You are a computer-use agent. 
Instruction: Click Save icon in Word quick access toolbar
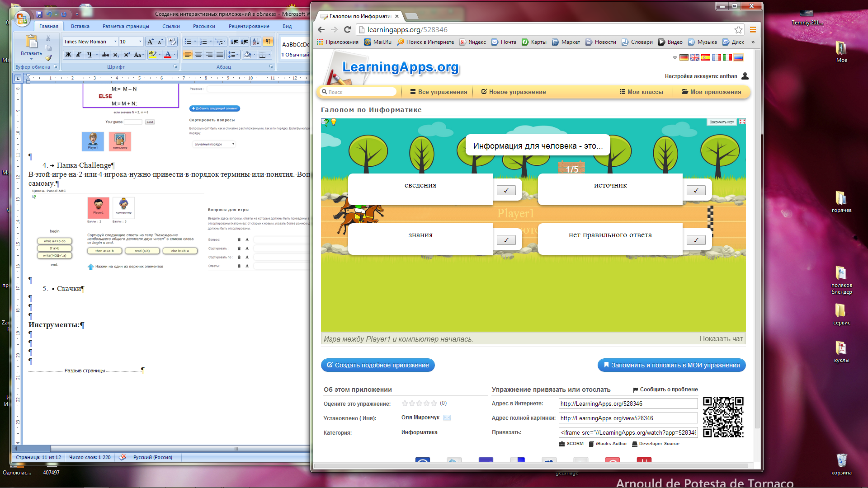click(x=39, y=14)
